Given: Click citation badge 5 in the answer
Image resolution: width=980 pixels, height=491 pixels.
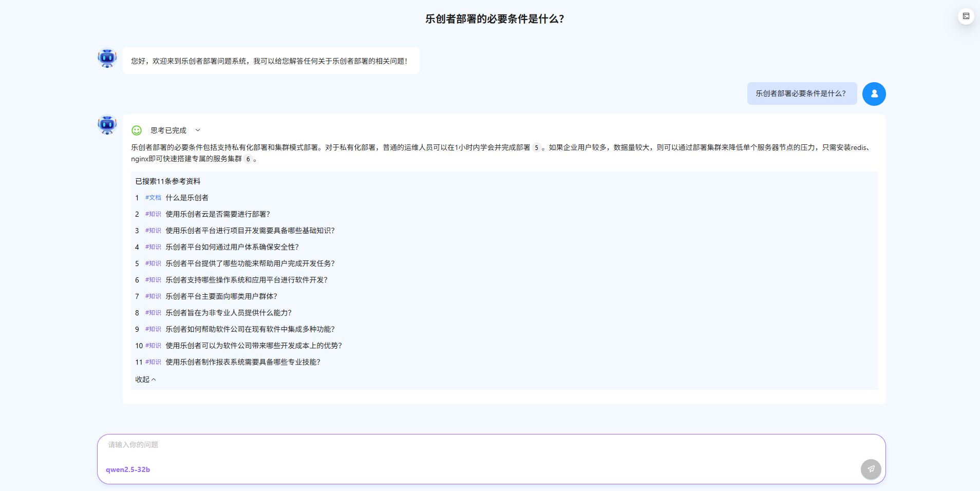Looking at the screenshot, I should [536, 148].
